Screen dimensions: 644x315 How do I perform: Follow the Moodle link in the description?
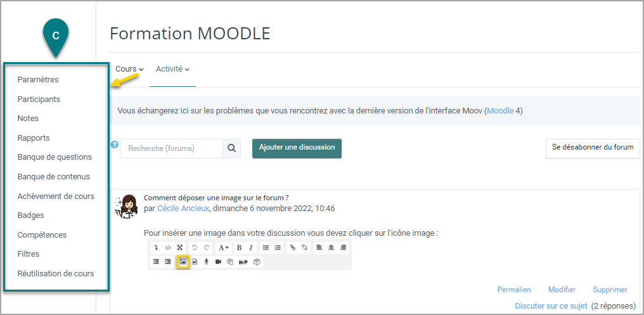tap(500, 110)
